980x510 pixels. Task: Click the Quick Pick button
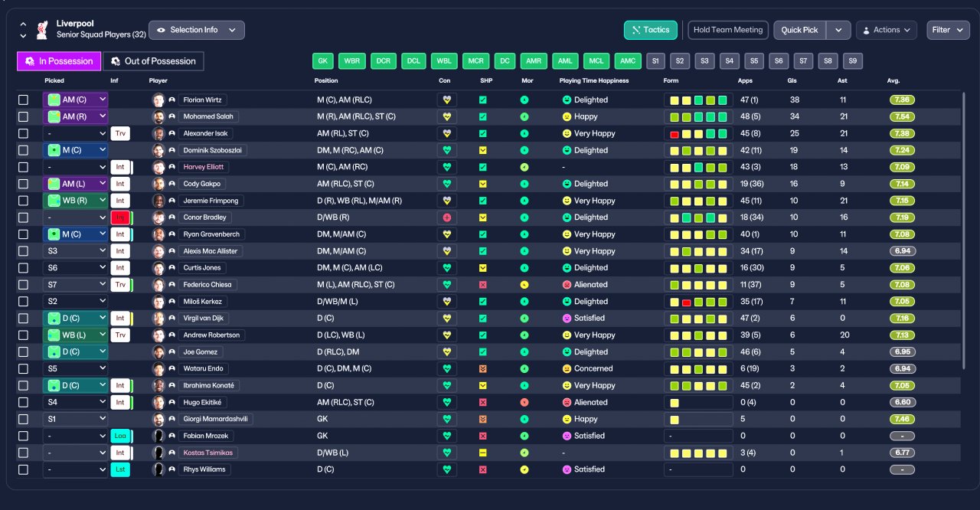pos(799,30)
